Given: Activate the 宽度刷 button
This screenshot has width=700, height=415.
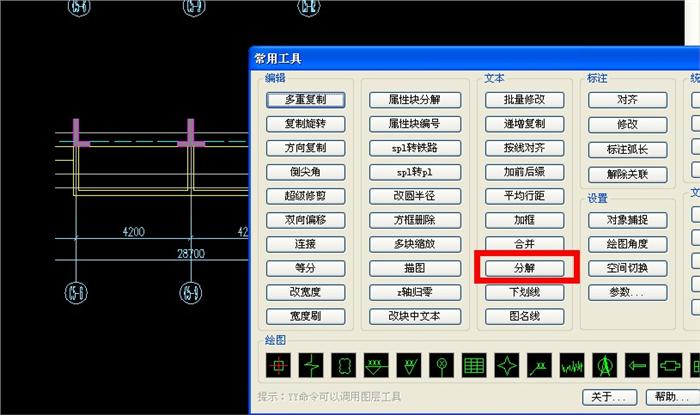Looking at the screenshot, I should point(305,317).
